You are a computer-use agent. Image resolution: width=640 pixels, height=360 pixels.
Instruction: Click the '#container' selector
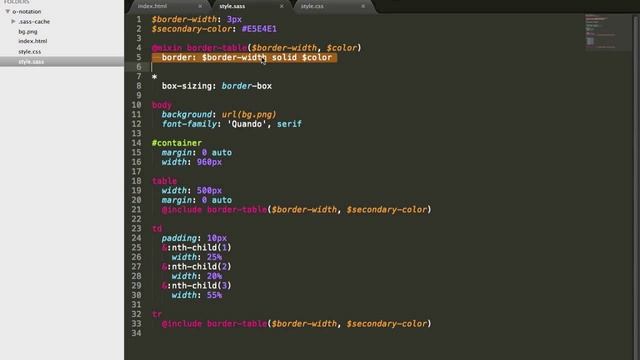[177, 143]
